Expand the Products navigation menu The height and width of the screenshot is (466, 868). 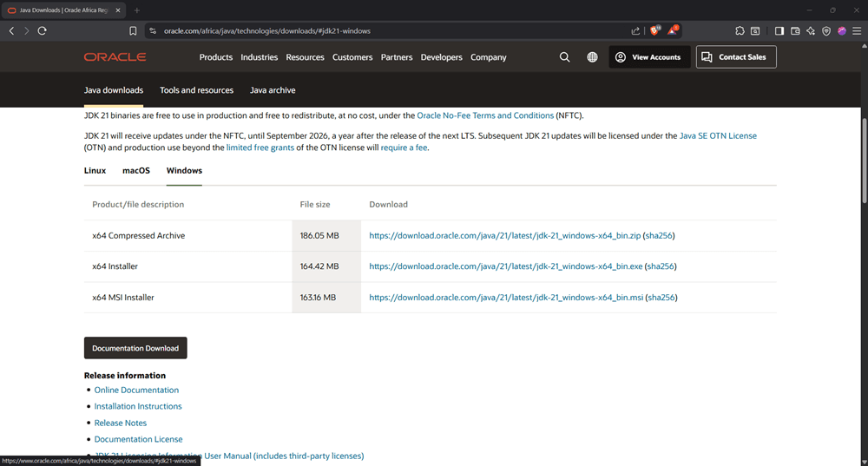coord(216,57)
